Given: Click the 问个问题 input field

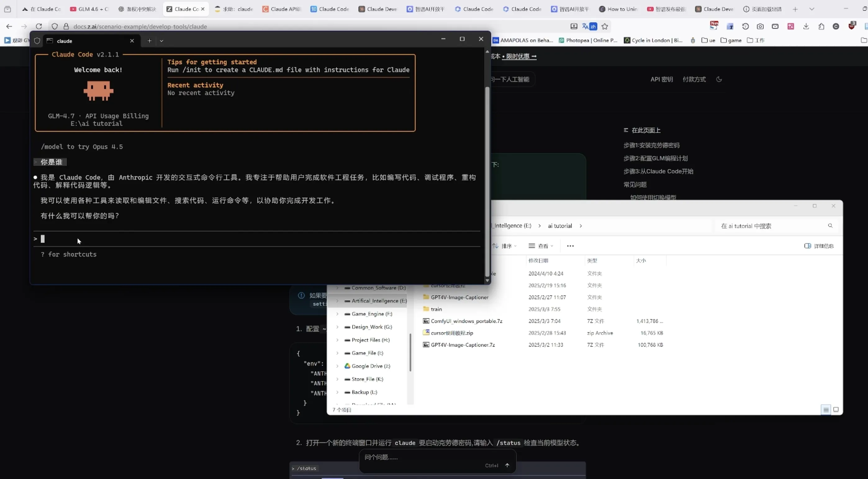Looking at the screenshot, I should 421,457.
